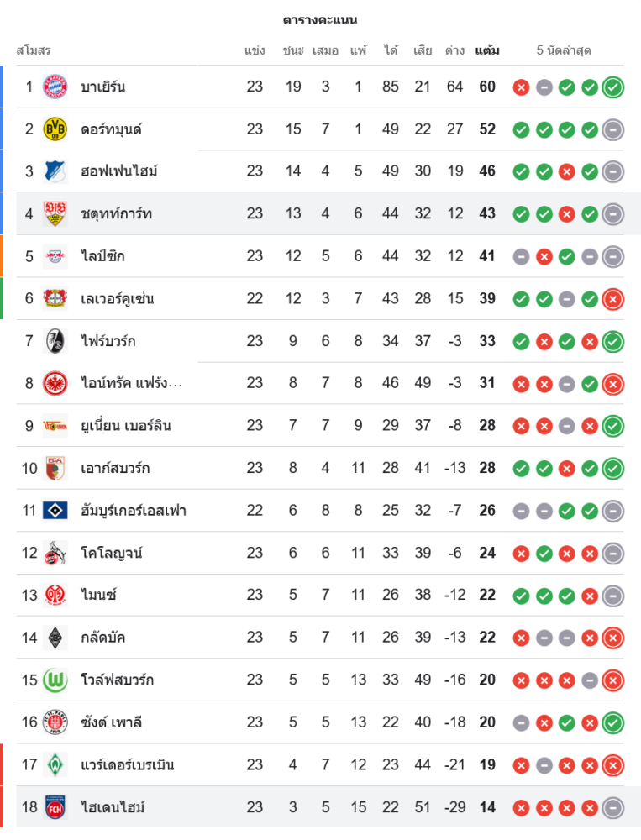
Task: Open the ซังต์ เพาลี team link
Action: [112, 722]
